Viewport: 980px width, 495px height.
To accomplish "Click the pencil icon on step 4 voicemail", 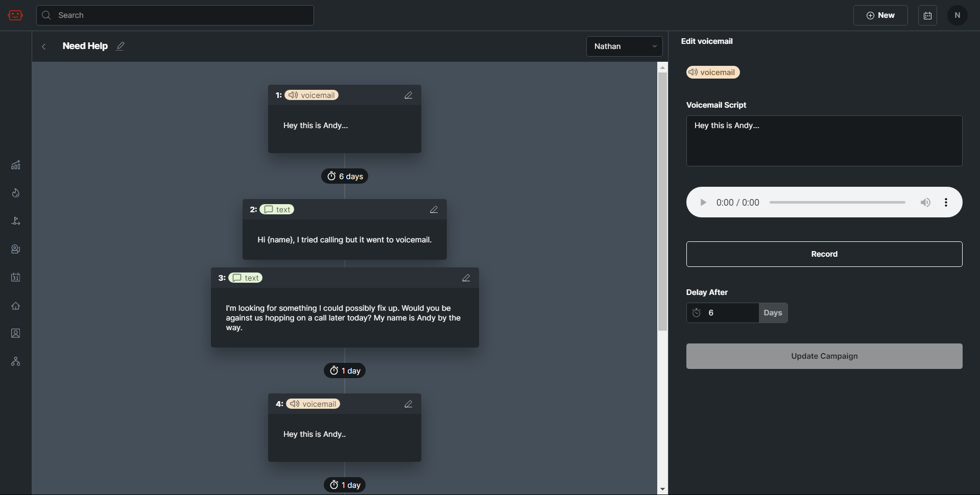I will 408,404.
